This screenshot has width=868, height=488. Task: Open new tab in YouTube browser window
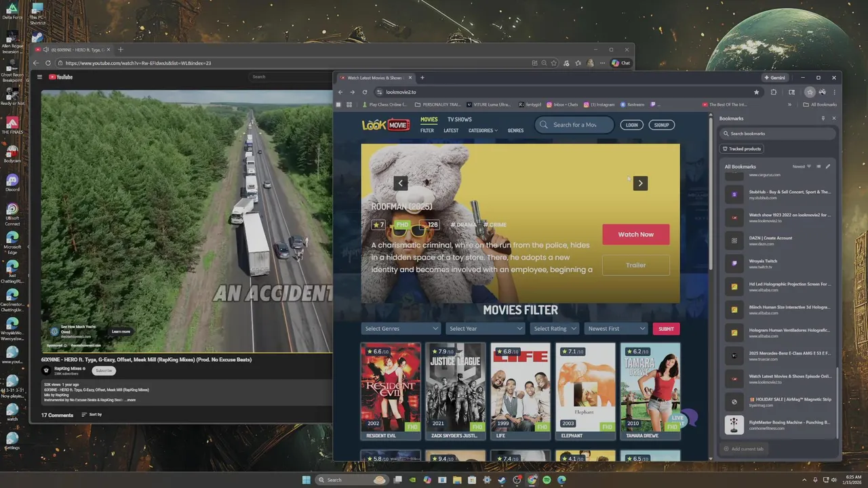tap(121, 49)
